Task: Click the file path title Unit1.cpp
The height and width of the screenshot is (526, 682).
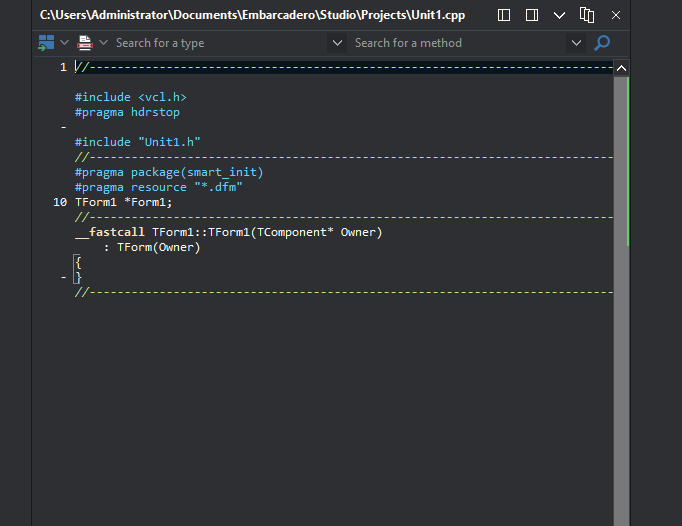Action: (x=252, y=15)
